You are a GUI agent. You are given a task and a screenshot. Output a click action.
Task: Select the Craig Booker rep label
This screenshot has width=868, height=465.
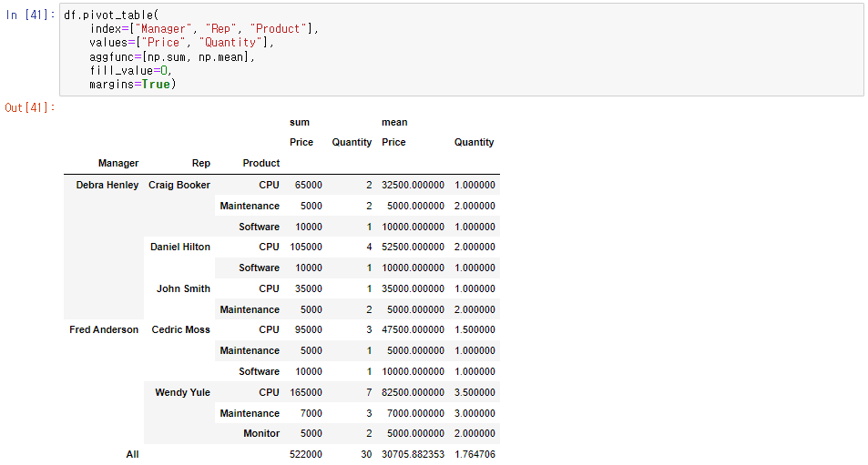point(179,185)
